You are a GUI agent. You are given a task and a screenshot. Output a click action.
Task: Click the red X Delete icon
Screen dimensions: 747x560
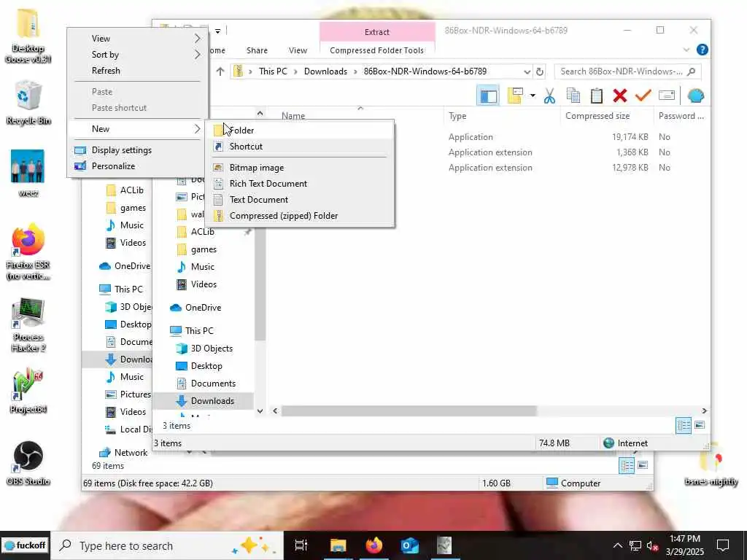pyautogui.click(x=620, y=96)
